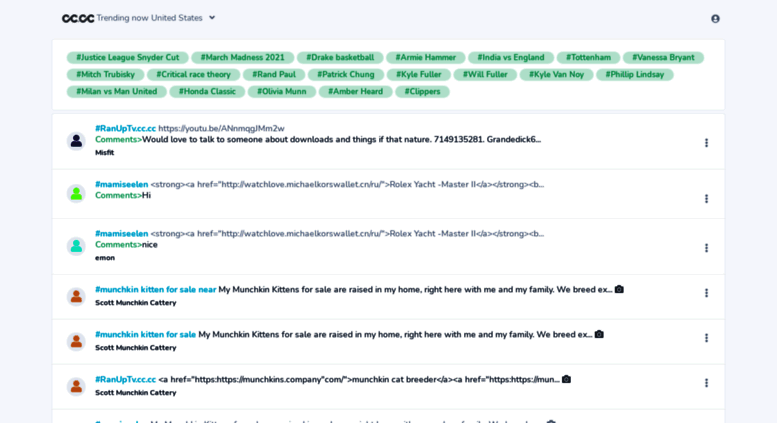Choose the #Will Fuller tag

pos(485,74)
